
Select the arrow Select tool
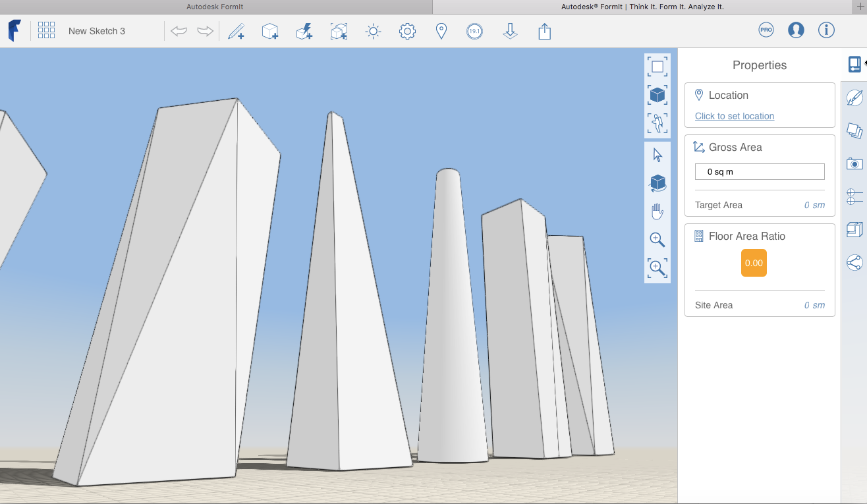[x=657, y=154]
